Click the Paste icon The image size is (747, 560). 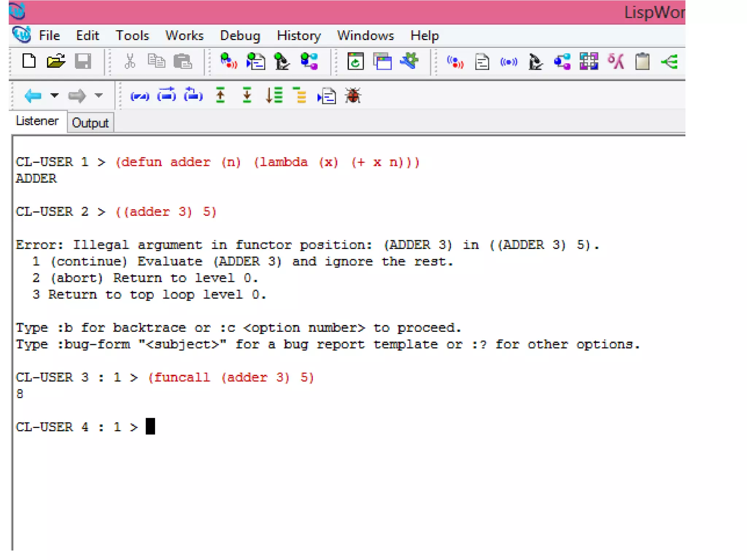[183, 61]
